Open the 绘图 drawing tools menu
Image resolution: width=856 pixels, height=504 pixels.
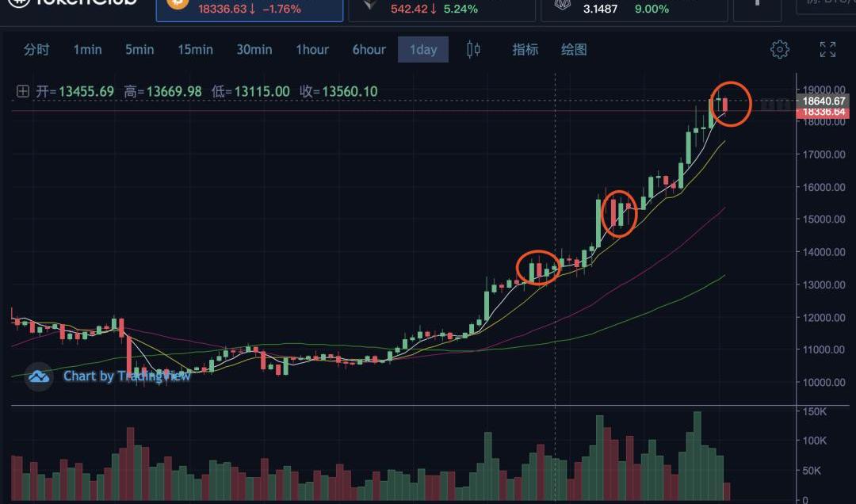click(574, 50)
